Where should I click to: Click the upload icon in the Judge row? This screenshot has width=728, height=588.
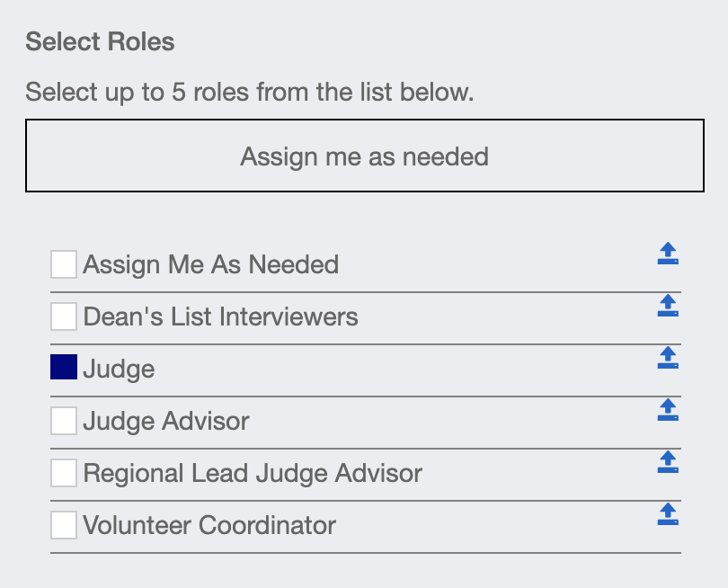[x=668, y=358]
